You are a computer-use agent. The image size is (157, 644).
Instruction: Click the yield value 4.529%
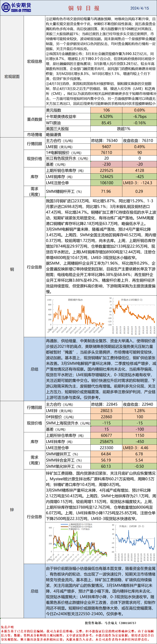click(106, 116)
